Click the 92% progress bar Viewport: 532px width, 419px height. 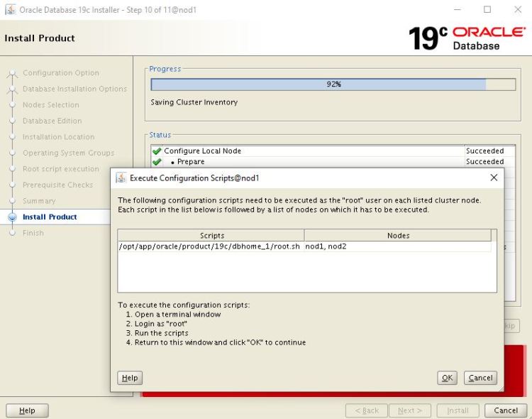333,85
